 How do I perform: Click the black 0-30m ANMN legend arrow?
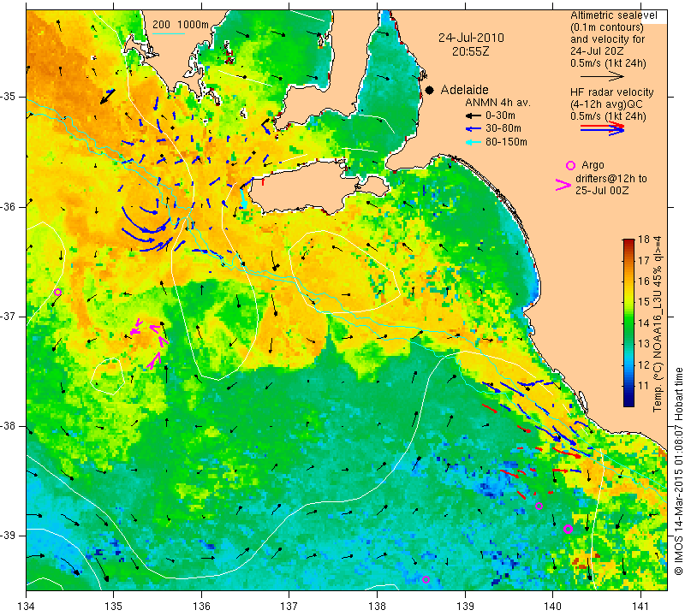coord(473,115)
